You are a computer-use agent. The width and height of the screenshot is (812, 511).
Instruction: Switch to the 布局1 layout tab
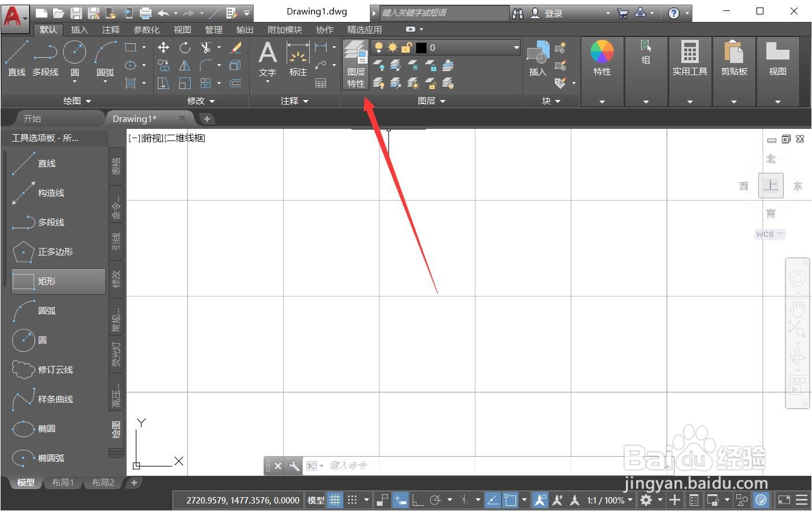pyautogui.click(x=63, y=482)
